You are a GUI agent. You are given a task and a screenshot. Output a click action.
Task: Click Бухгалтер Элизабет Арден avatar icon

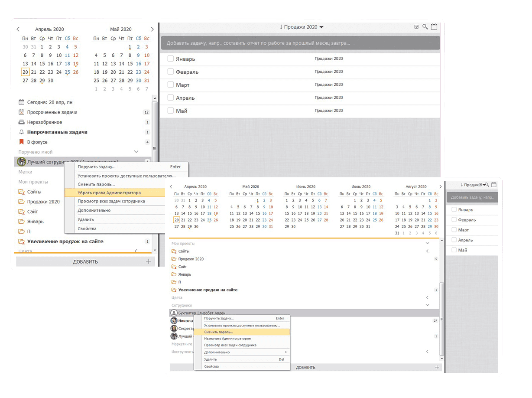coord(174,313)
